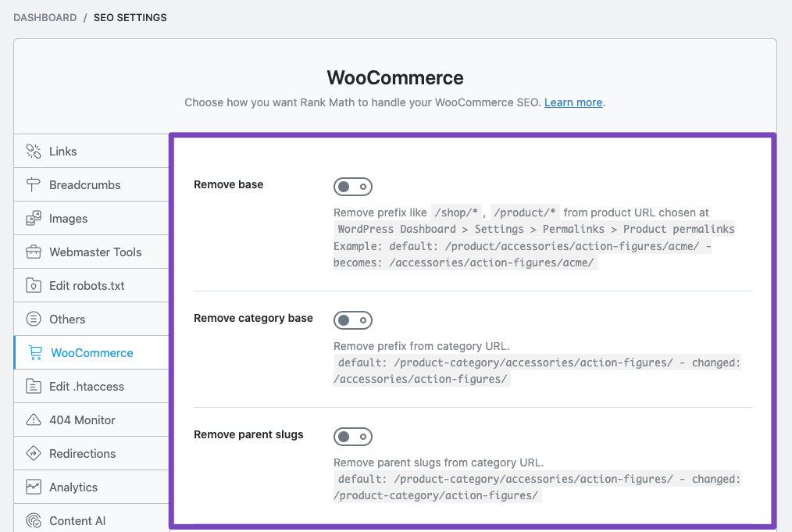Click the Analytics chart icon
The image size is (792, 532).
coord(34,487)
